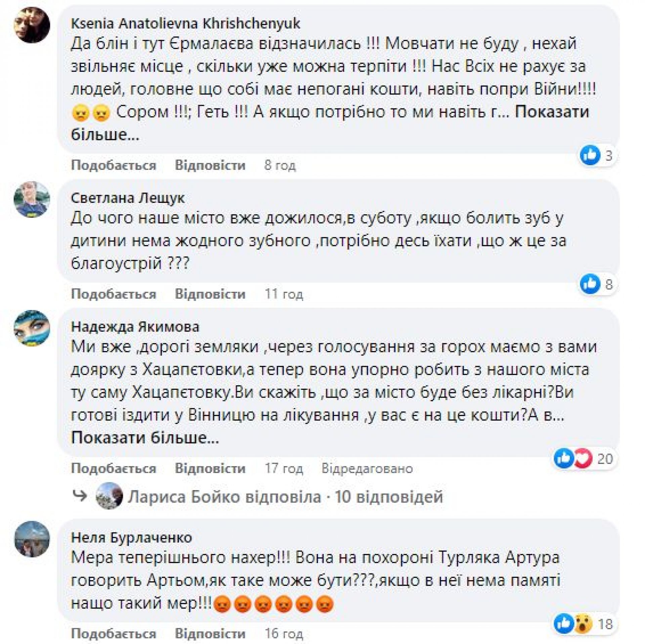Image resolution: width=645 pixels, height=644 pixels.
Task: Reply to Надежда Якимова's comment
Action: tap(210, 468)
